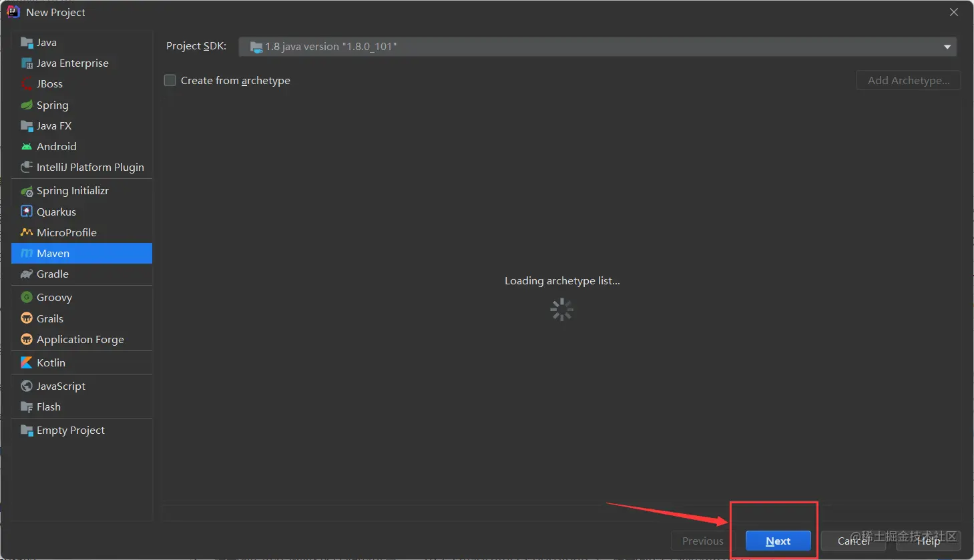Pick 'Gradle' text in list
The image size is (974, 560).
point(53,274)
